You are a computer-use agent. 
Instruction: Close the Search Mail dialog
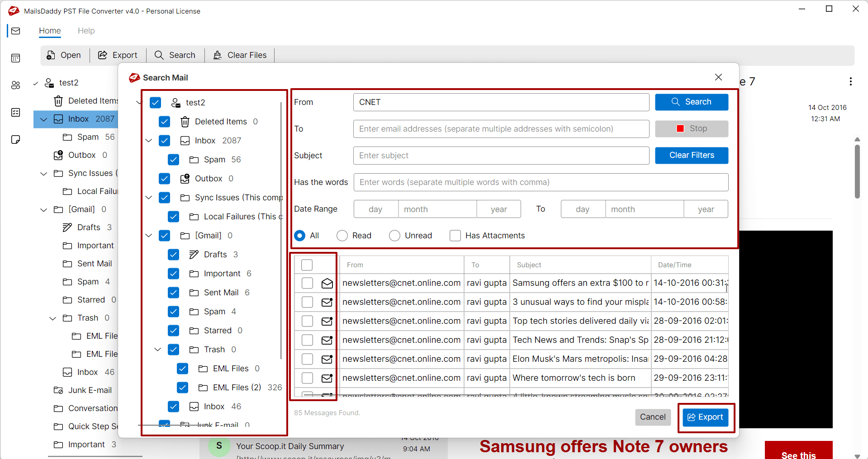[x=718, y=77]
